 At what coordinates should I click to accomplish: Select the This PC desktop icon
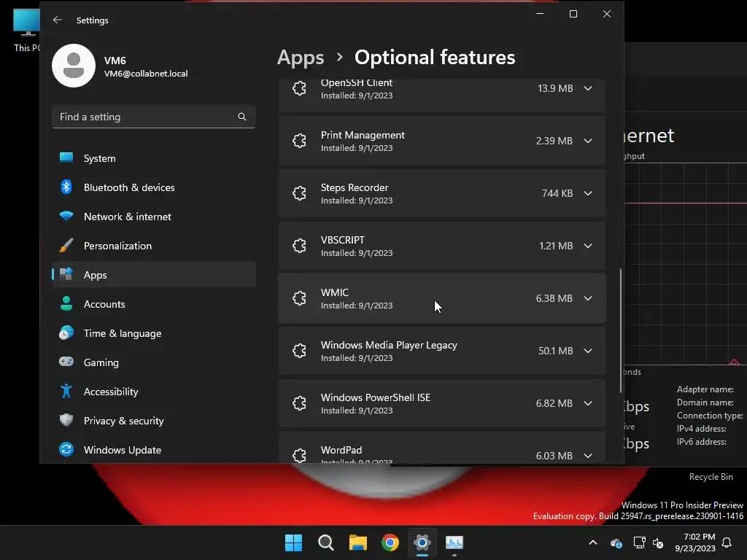pyautogui.click(x=26, y=29)
